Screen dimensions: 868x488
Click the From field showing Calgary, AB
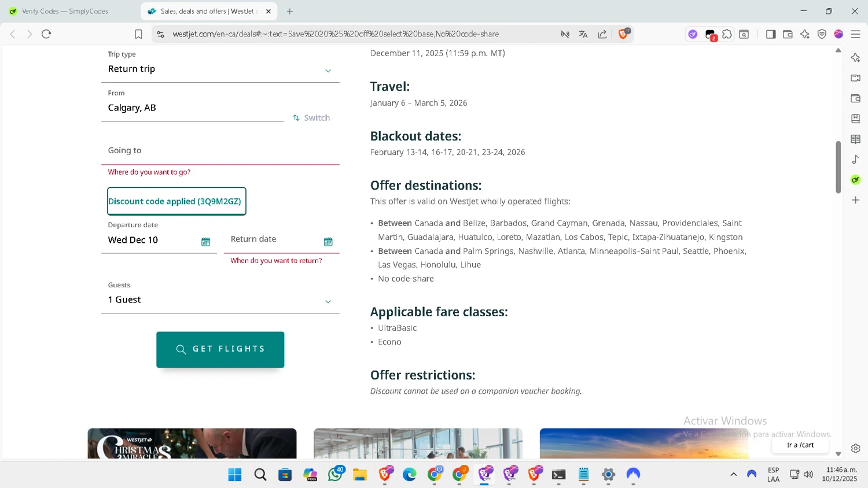click(x=192, y=104)
